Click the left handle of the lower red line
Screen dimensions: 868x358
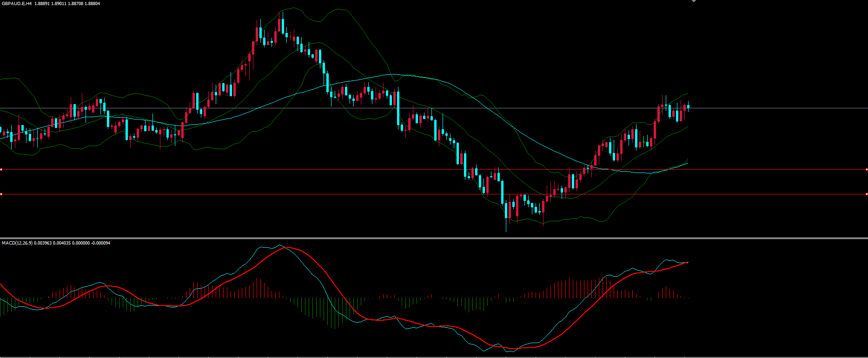(x=1, y=194)
